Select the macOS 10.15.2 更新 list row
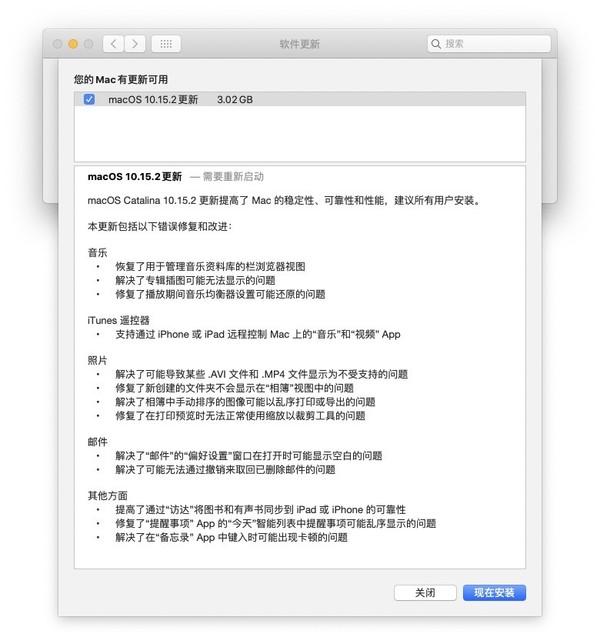Image resolution: width=600 pixels, height=637 pixels. pyautogui.click(x=300, y=99)
